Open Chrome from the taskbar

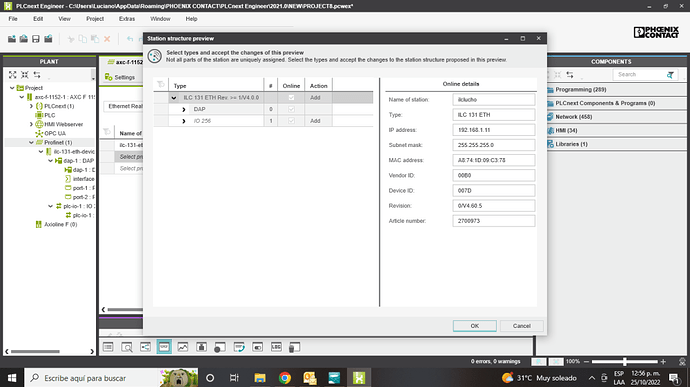(x=285, y=378)
